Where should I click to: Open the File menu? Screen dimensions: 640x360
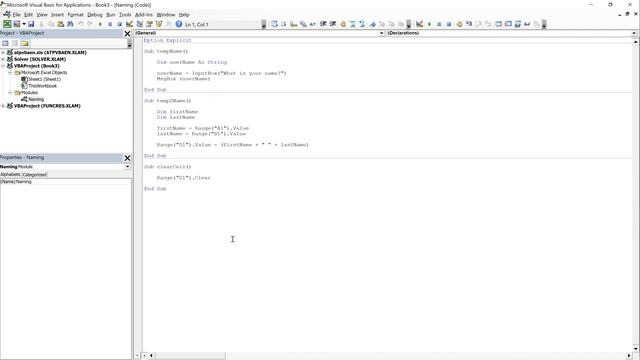16,15
